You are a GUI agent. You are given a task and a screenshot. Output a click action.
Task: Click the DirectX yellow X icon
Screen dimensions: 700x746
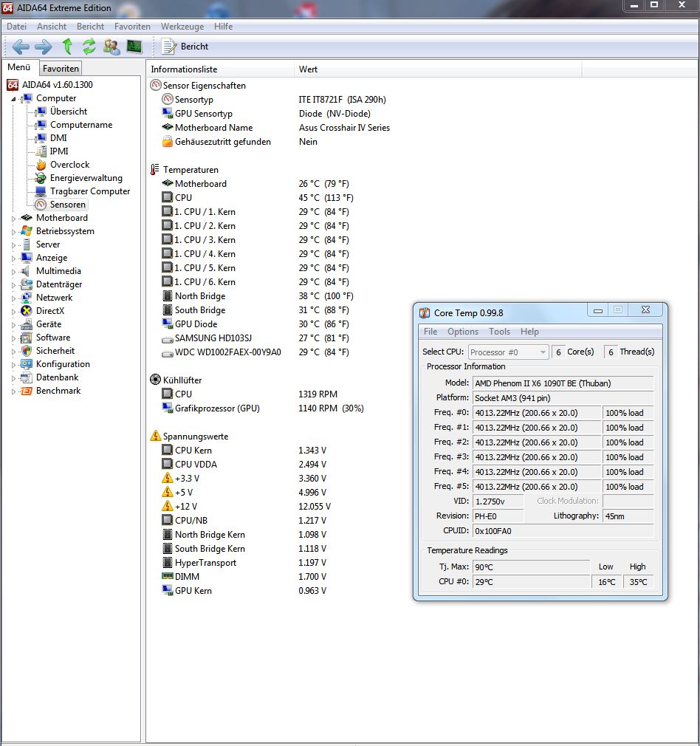(27, 311)
